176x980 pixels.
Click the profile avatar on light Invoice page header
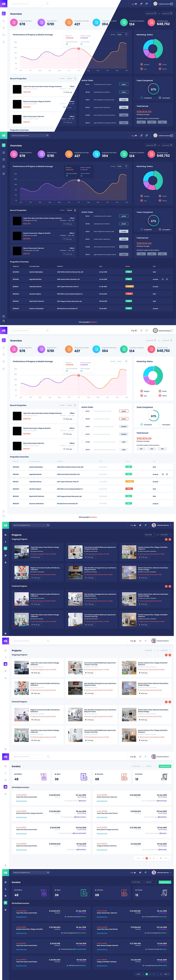(154, 757)
